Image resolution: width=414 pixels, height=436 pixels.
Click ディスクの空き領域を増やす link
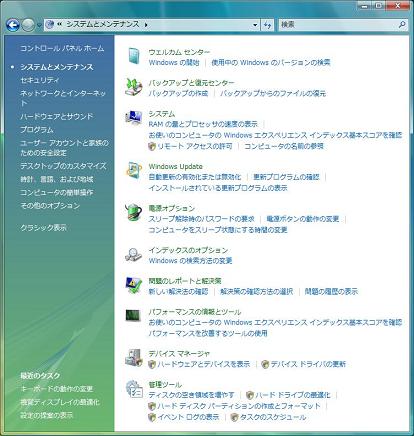click(191, 395)
